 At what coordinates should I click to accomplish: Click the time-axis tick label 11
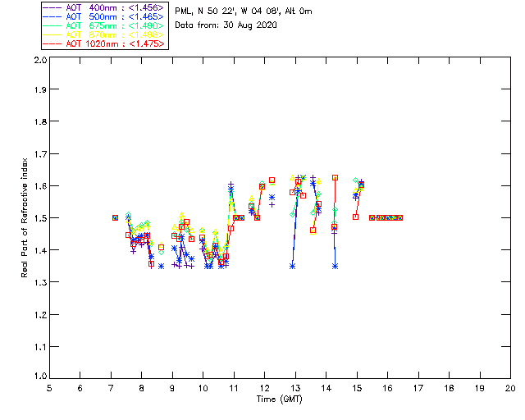[234, 388]
